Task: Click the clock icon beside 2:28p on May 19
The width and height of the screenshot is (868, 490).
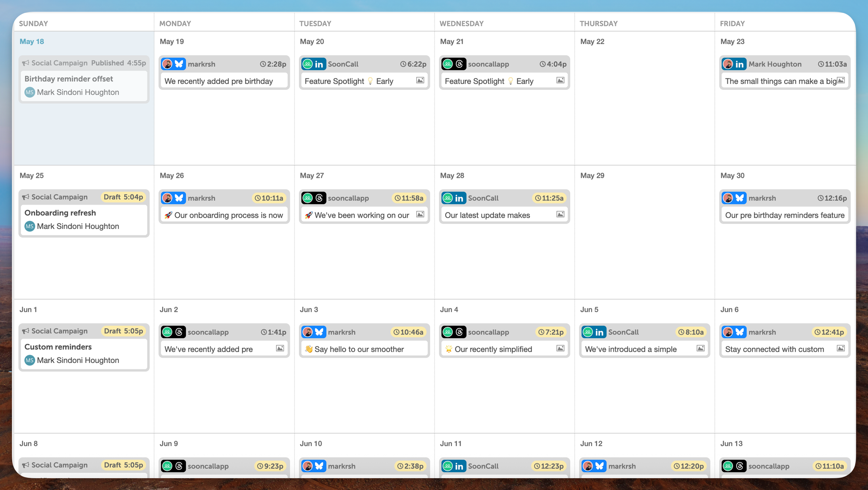Action: coord(263,64)
